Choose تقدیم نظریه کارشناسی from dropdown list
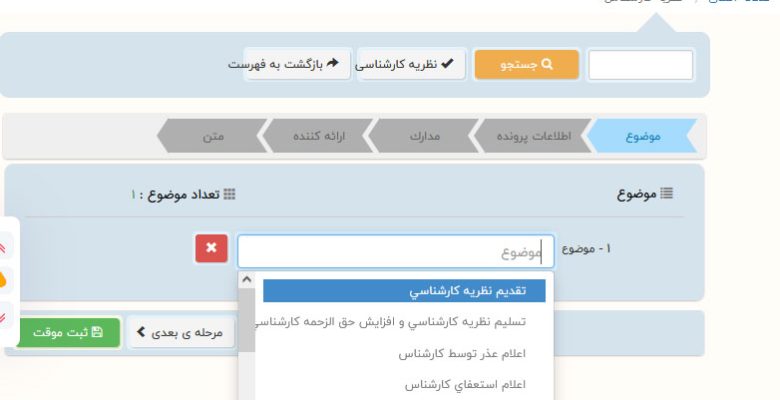The image size is (780, 400). [x=403, y=291]
